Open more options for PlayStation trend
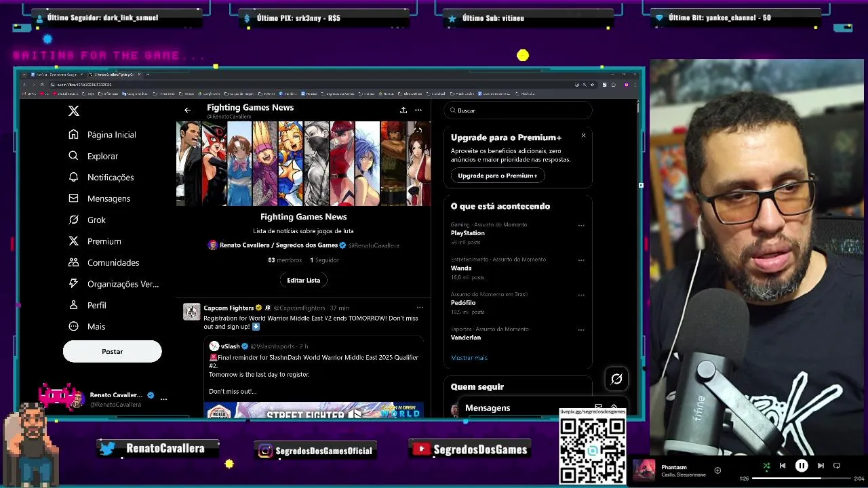The height and width of the screenshot is (488, 868). [x=581, y=225]
